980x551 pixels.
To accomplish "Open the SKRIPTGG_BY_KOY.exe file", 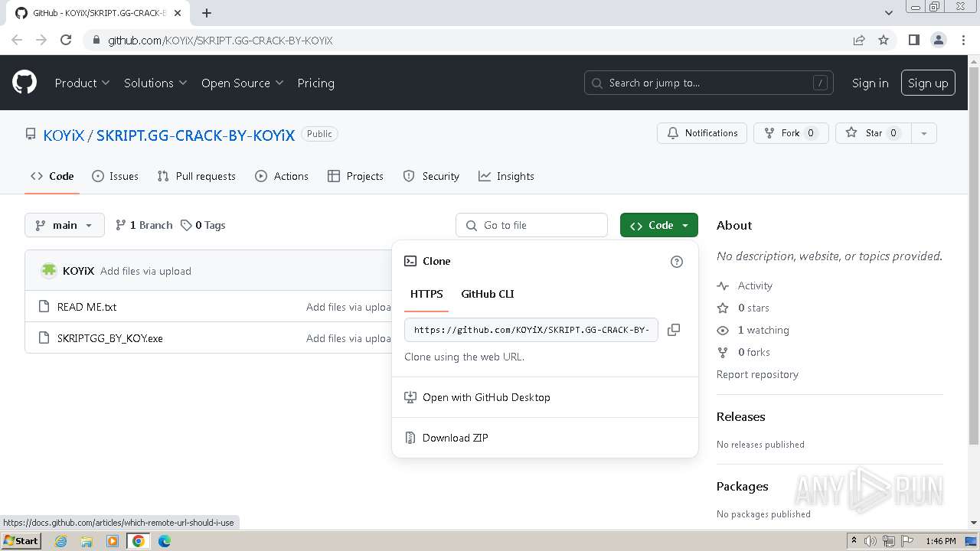I will click(109, 338).
